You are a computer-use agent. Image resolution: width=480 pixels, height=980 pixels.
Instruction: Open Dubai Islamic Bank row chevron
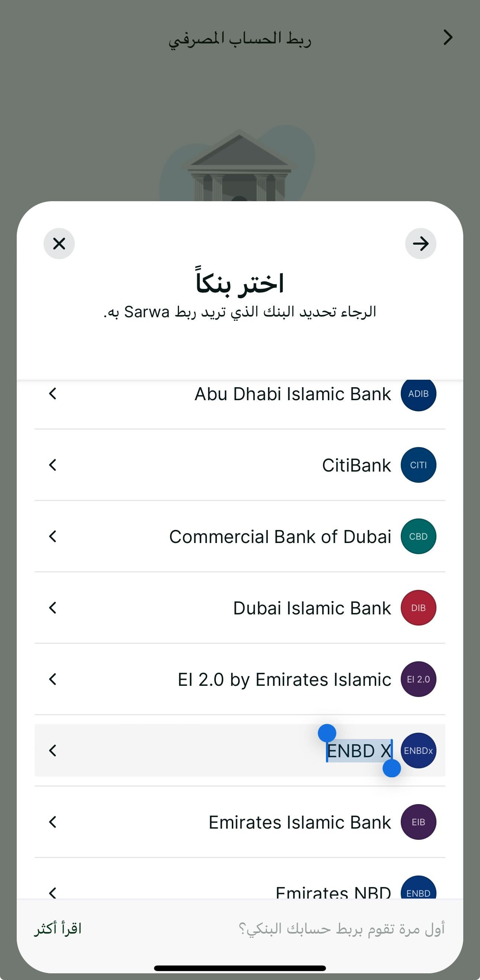click(53, 608)
